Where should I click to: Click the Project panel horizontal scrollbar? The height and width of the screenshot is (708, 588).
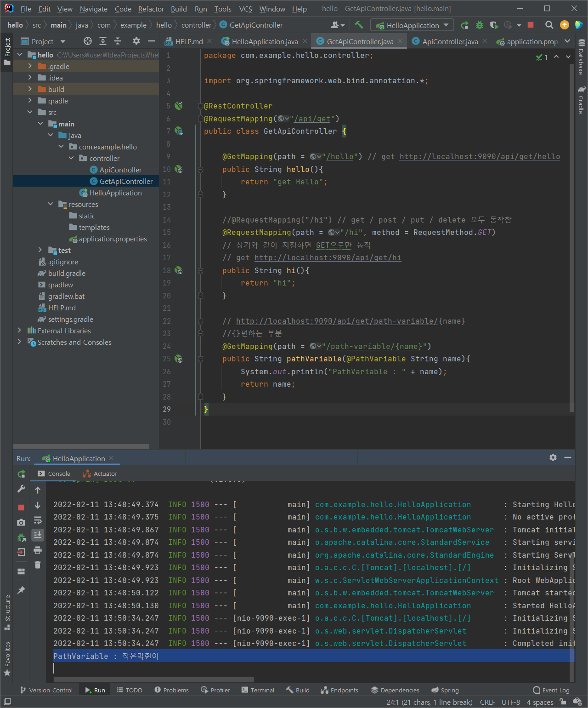(81, 446)
